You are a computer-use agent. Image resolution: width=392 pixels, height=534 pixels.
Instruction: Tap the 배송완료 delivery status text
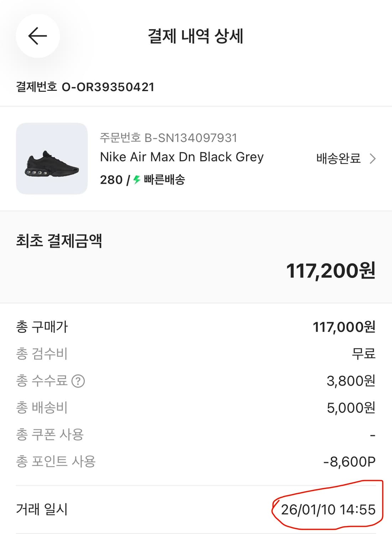click(x=338, y=158)
